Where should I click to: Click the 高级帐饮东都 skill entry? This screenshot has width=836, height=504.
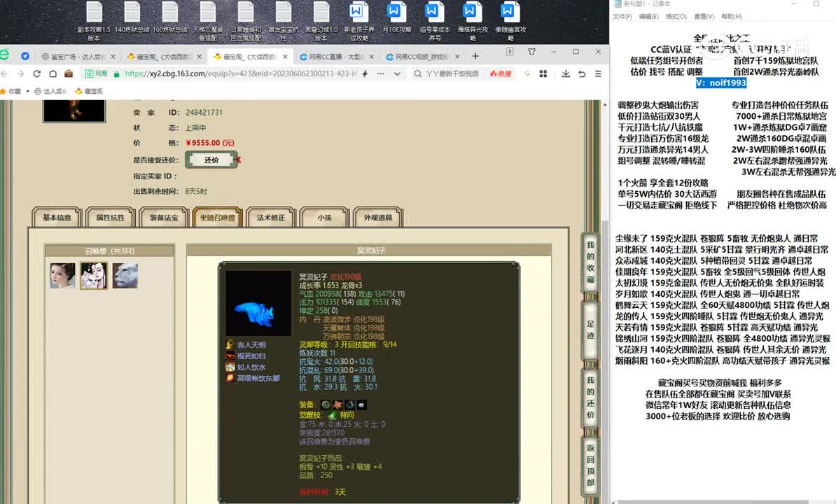(x=253, y=378)
